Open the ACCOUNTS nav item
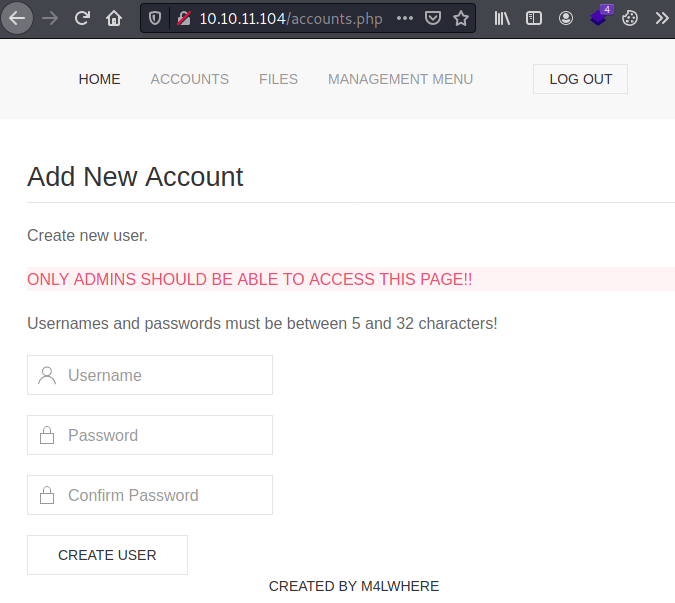 click(x=189, y=79)
